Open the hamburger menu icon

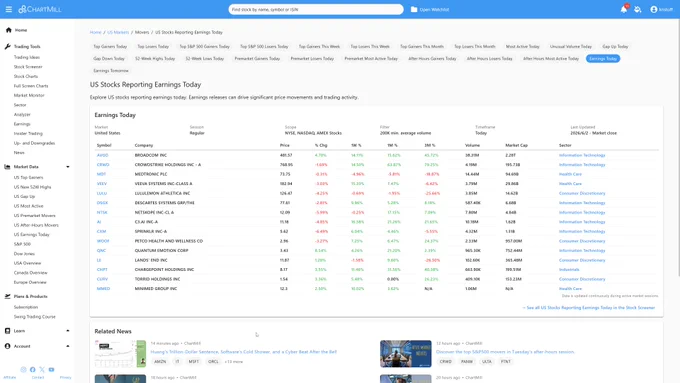[x=9, y=9]
